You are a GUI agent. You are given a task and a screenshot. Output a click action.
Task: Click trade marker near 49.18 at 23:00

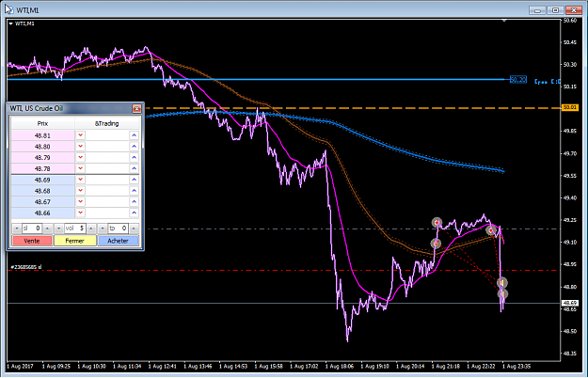tap(490, 230)
